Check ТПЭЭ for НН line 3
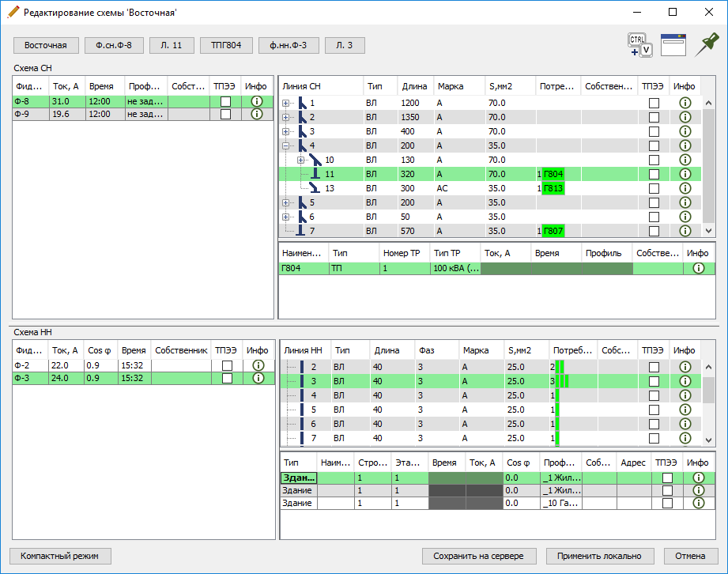Viewport: 728px width, 574px height. pos(654,381)
